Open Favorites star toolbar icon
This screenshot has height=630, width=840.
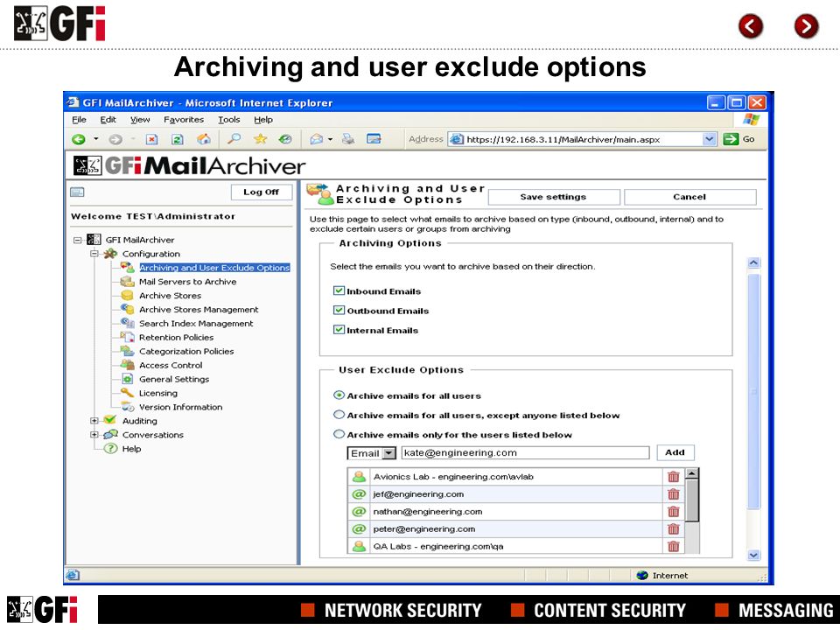(261, 139)
